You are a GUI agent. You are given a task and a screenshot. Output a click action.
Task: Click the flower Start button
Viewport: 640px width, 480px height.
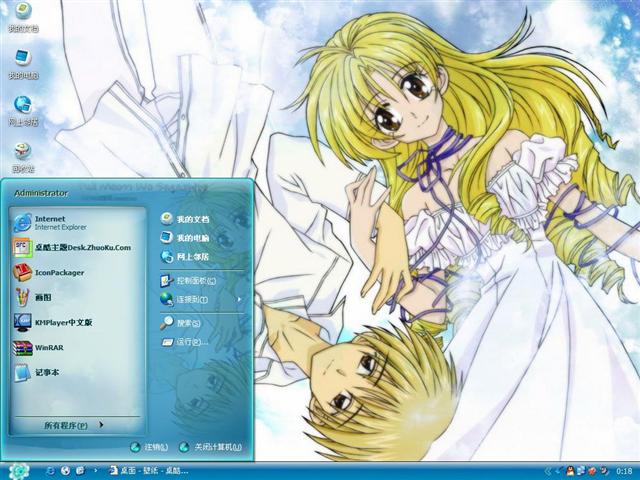click(x=19, y=471)
